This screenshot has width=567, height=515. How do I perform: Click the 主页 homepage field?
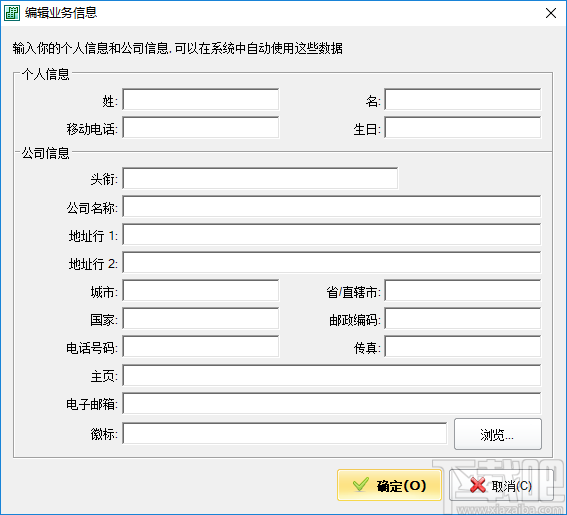[x=332, y=375]
